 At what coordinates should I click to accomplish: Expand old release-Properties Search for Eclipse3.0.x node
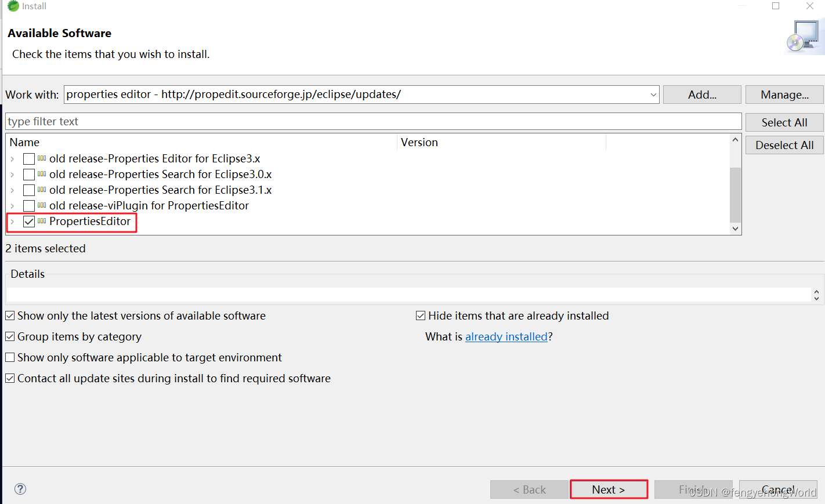pos(12,175)
